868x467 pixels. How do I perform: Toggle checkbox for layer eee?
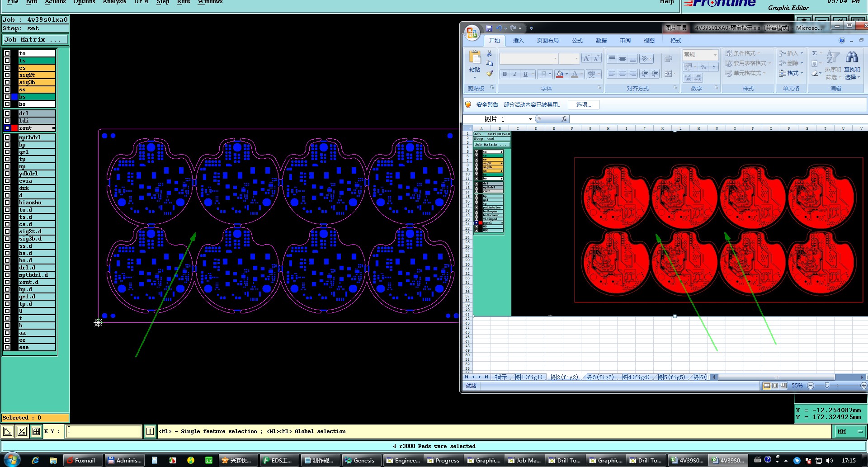pos(7,347)
